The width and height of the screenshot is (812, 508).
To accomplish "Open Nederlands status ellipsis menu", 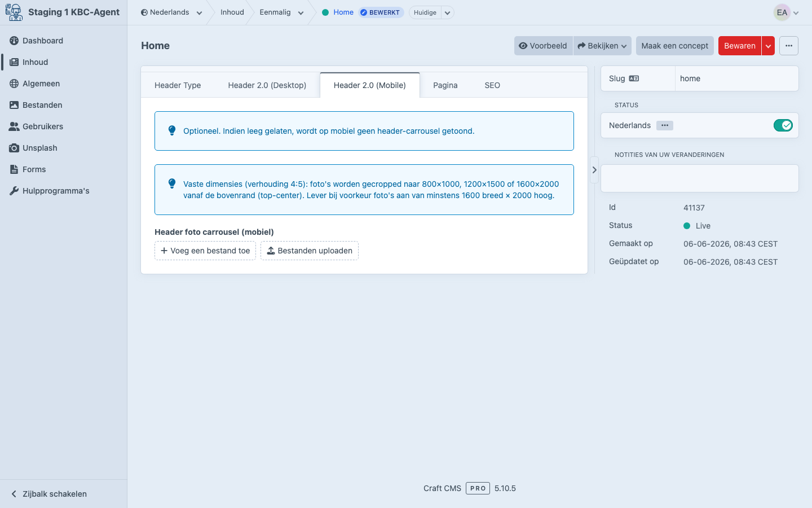I will point(665,125).
